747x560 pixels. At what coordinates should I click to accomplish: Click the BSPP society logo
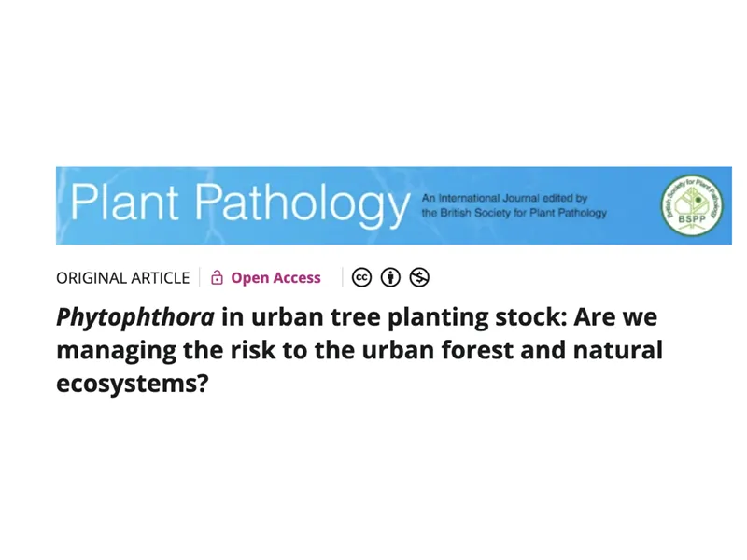click(691, 205)
